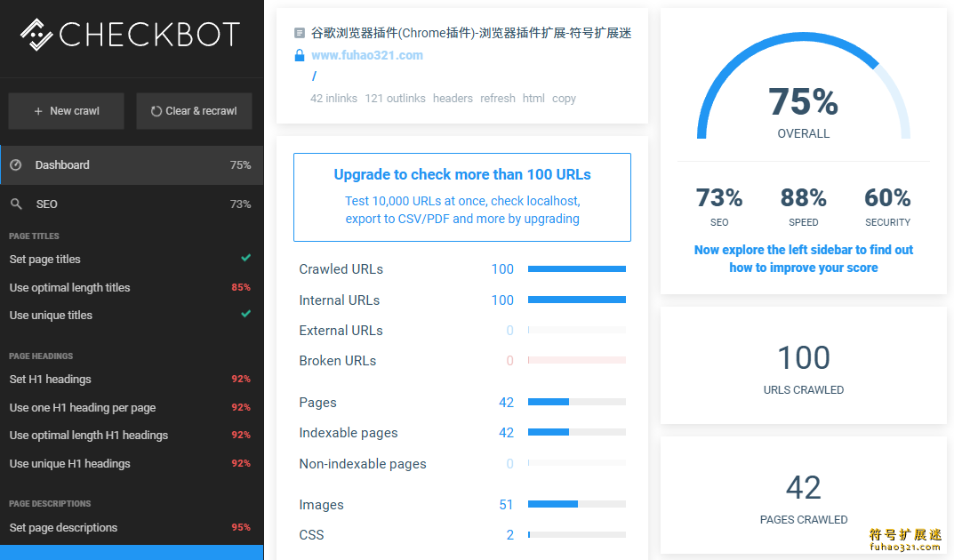Show the 42 inlinks

(333, 99)
